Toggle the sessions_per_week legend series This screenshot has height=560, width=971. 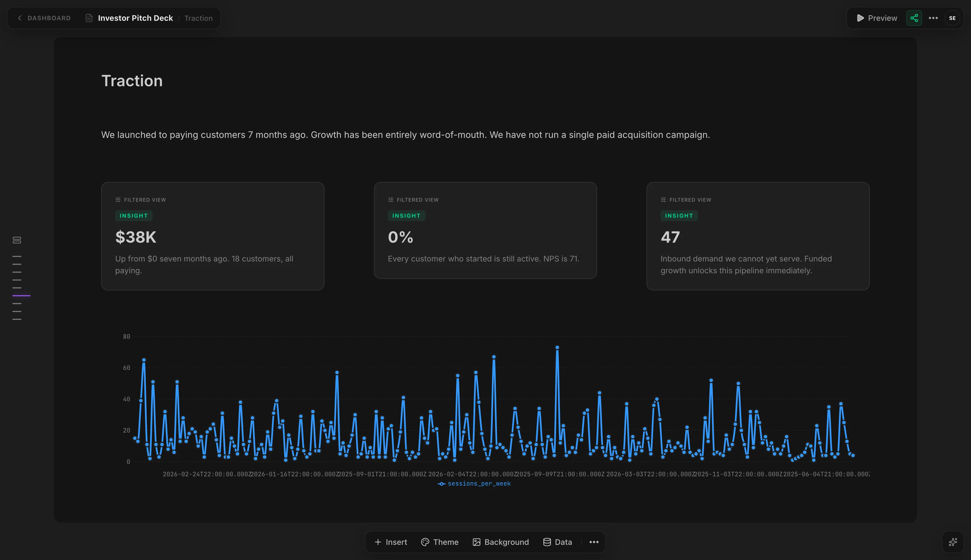click(x=474, y=483)
